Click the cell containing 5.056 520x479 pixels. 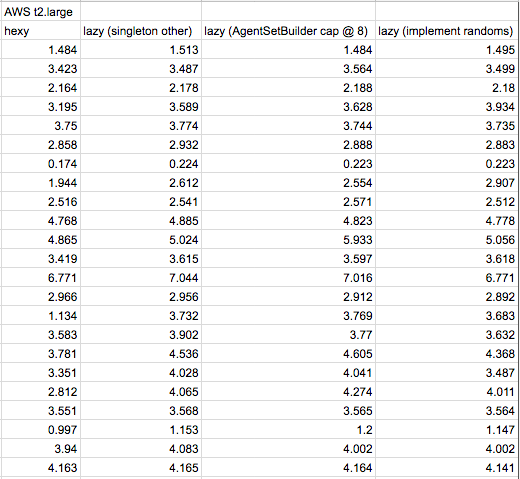pyautogui.click(x=447, y=240)
